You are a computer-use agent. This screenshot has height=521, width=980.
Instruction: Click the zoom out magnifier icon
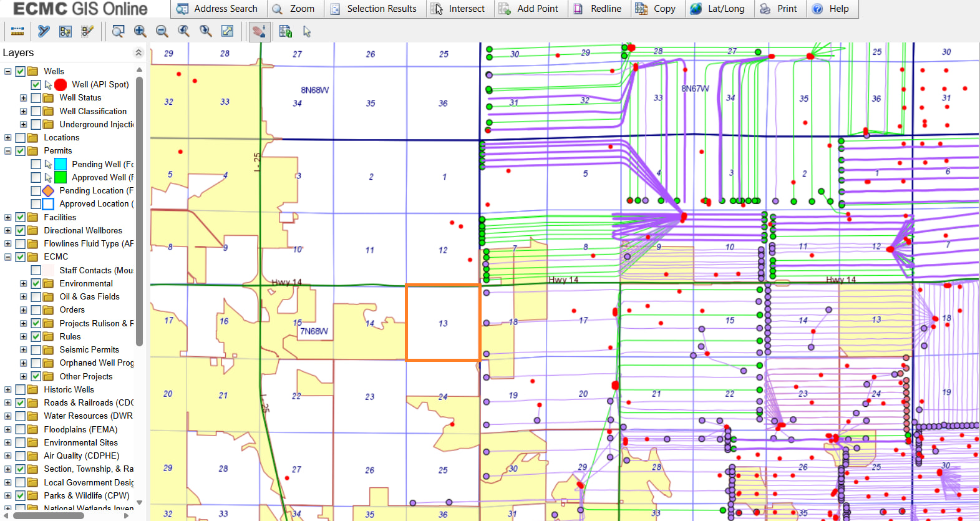click(x=162, y=31)
